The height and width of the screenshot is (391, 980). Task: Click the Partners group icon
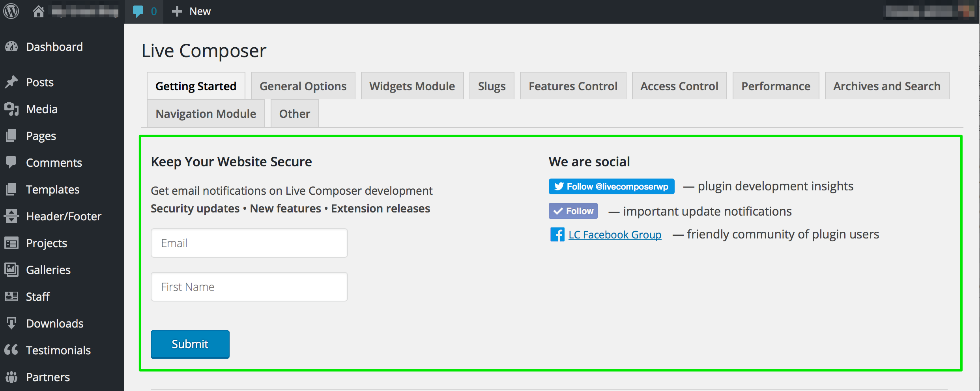pyautogui.click(x=12, y=377)
